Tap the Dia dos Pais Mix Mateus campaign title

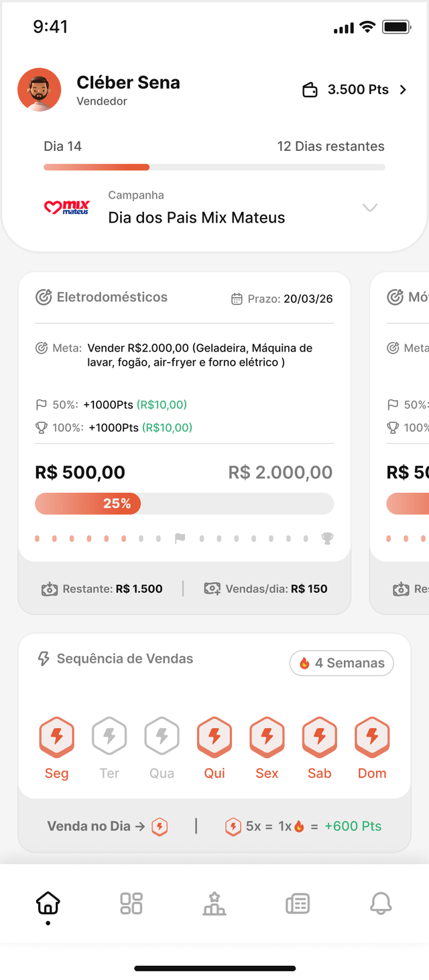[196, 217]
